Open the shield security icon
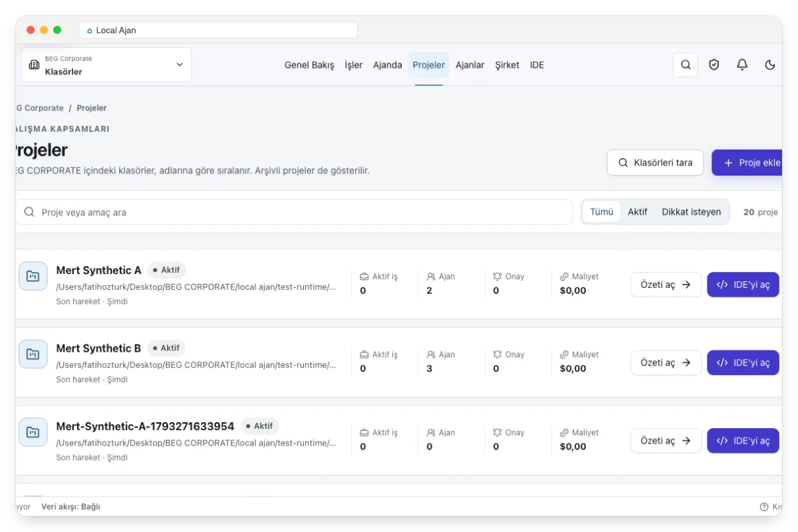Viewport: 798px width, 532px height. pos(714,65)
